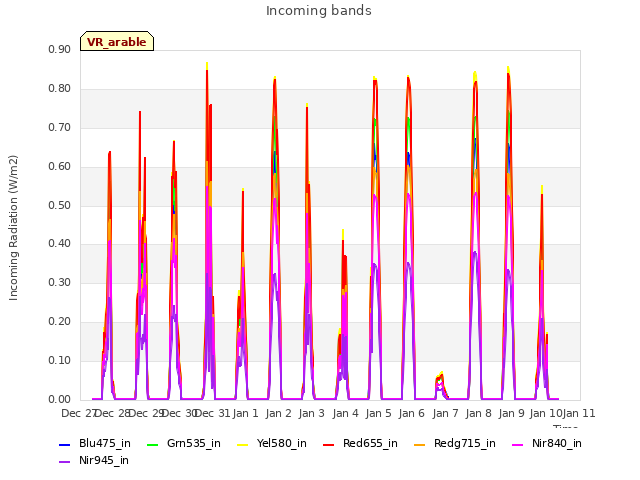Screen dimensions: 640x480
Task: Toggle the Redg715_in legend entry
Action: tap(455, 443)
